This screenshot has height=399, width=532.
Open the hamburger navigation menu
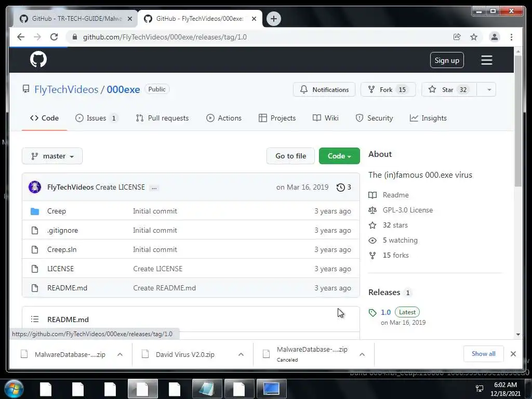coord(486,60)
